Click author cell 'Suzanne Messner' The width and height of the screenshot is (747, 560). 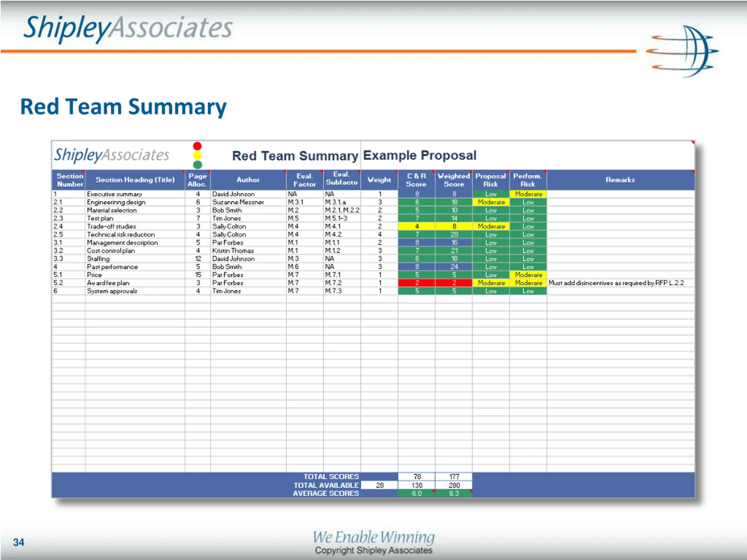tap(248, 202)
